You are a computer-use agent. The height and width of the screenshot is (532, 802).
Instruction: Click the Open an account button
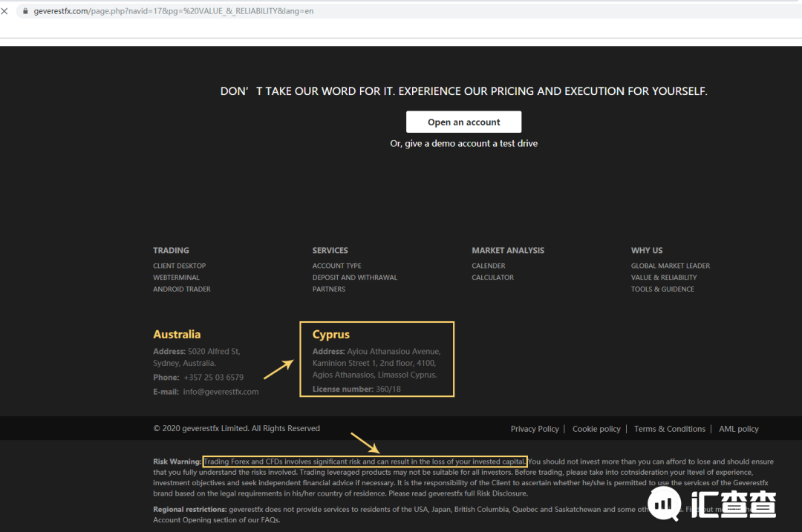pos(464,122)
